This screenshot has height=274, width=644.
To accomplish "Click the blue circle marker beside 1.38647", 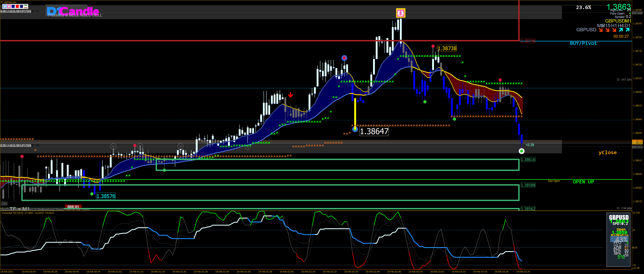I will pyautogui.click(x=355, y=129).
